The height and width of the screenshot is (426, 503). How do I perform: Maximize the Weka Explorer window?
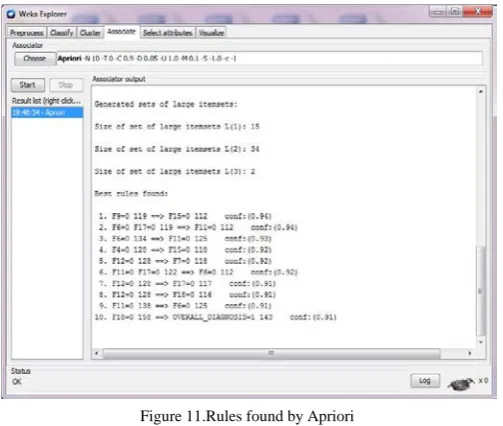pyautogui.click(x=455, y=12)
